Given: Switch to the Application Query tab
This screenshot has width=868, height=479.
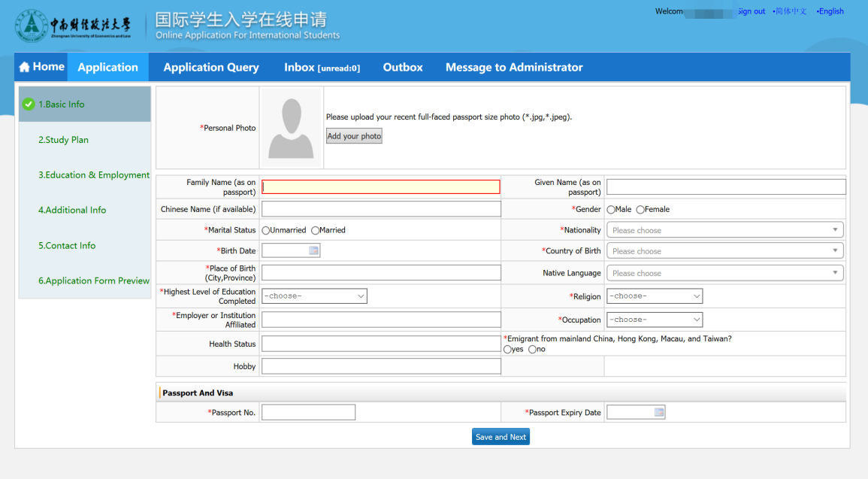Looking at the screenshot, I should [211, 67].
